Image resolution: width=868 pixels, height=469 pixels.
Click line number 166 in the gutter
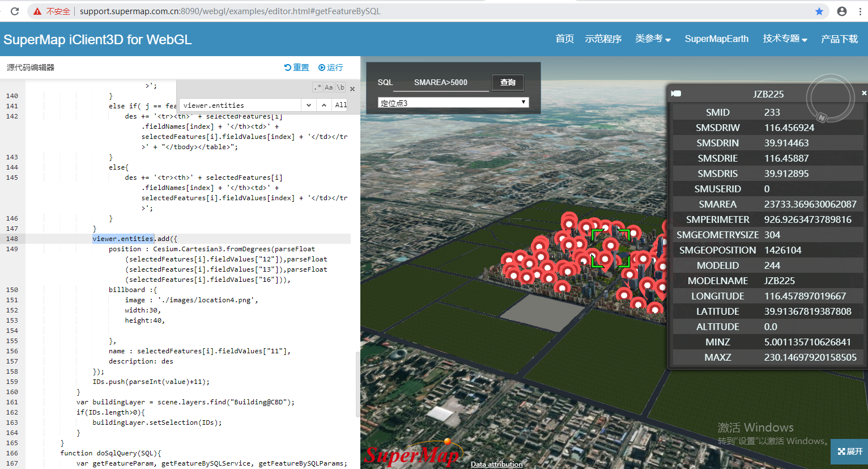[12, 453]
